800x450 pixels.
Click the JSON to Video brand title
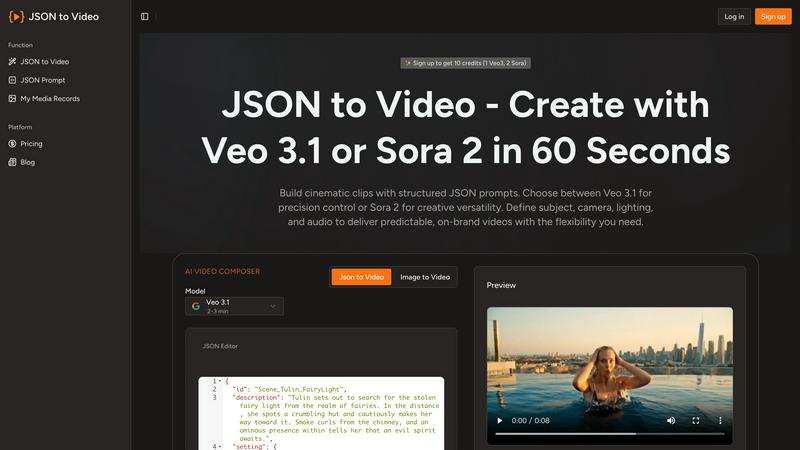click(x=64, y=16)
